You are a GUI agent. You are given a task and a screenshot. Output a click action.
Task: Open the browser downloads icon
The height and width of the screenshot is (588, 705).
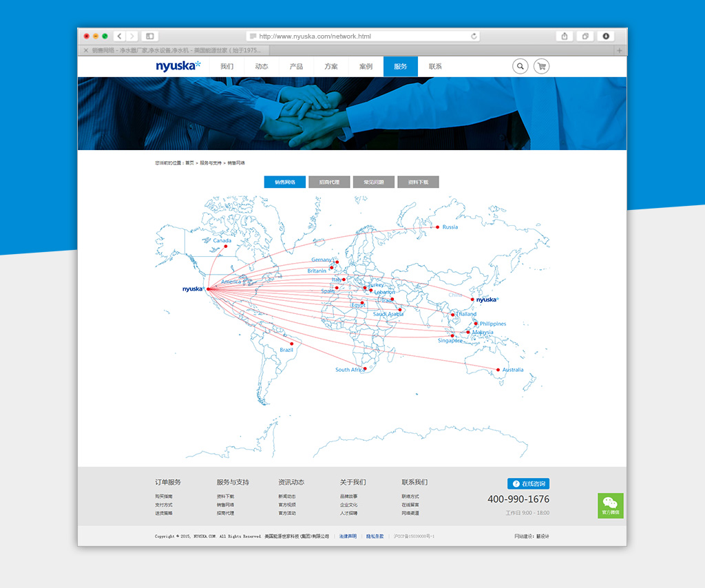coord(606,36)
